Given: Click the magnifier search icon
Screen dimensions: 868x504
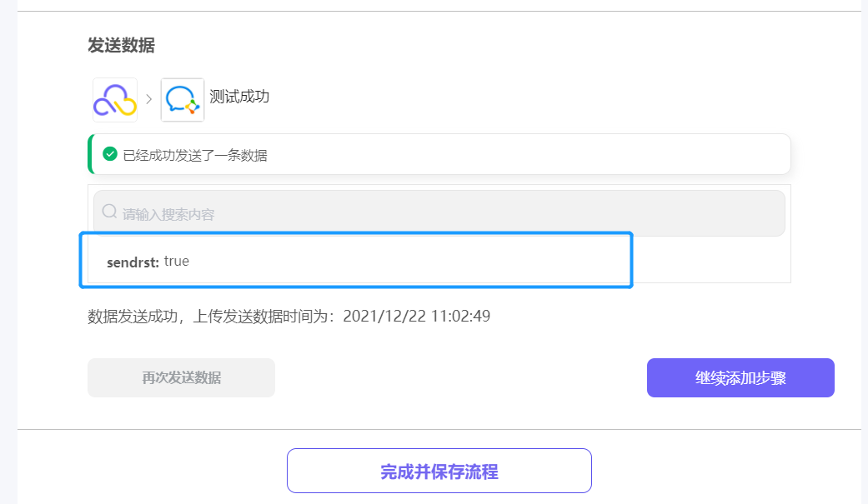Looking at the screenshot, I should click(x=109, y=212).
